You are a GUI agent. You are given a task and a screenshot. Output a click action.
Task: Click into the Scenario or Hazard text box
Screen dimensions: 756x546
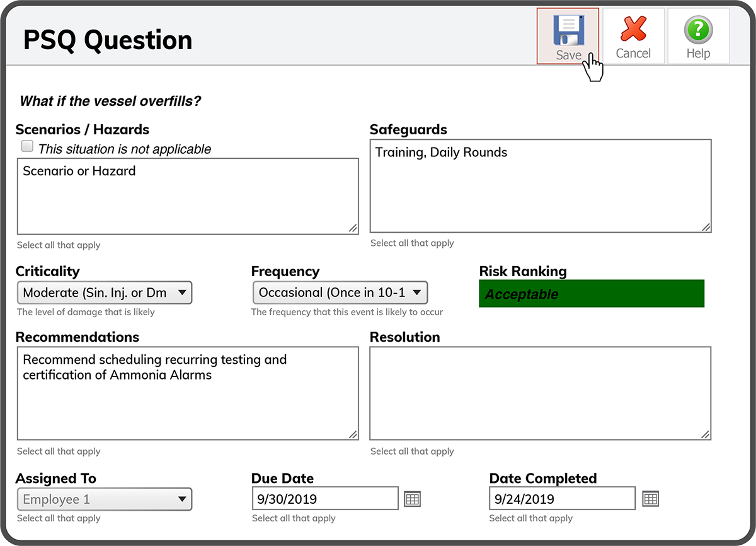[x=188, y=197]
